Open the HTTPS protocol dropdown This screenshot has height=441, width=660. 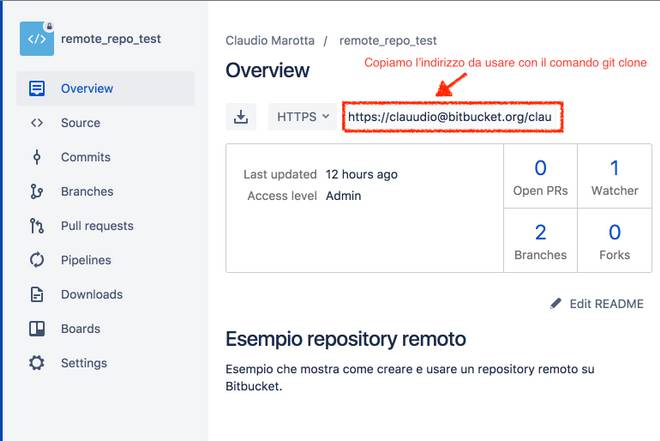(302, 117)
